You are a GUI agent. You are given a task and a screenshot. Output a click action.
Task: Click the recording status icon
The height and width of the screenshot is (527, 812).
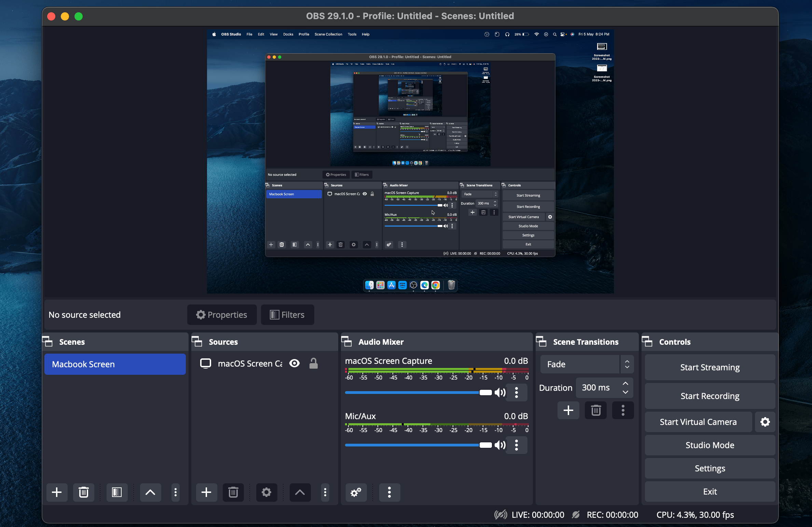click(x=576, y=515)
